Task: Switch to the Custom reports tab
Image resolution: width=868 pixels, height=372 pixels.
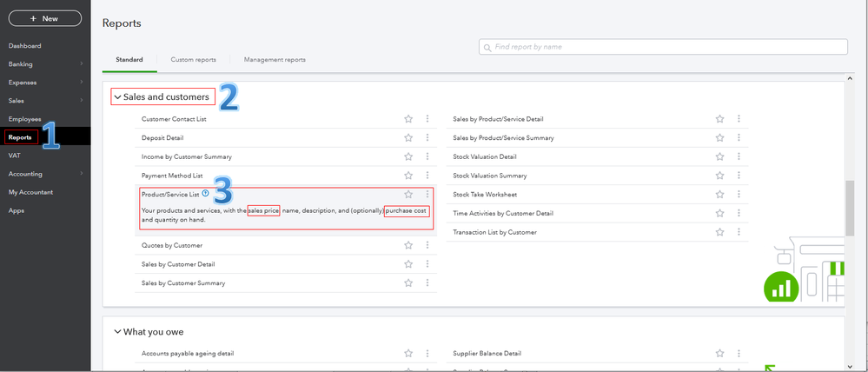Action: [x=193, y=60]
